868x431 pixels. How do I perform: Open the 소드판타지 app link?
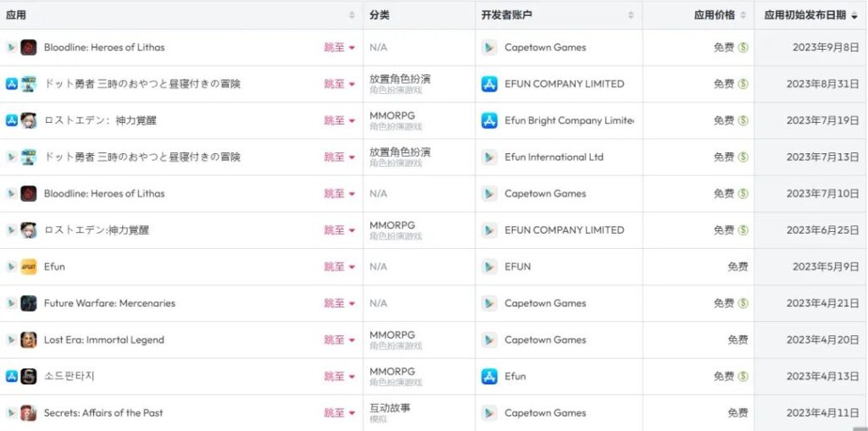pyautogui.click(x=70, y=376)
